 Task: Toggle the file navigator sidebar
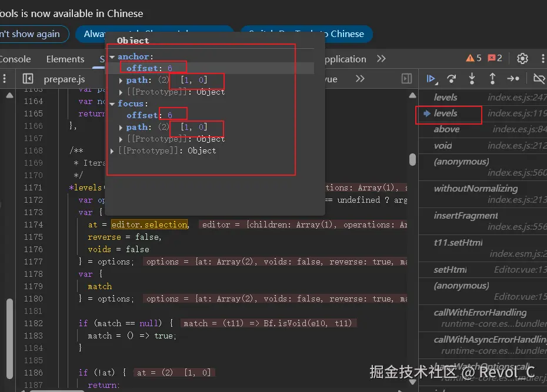click(x=28, y=79)
